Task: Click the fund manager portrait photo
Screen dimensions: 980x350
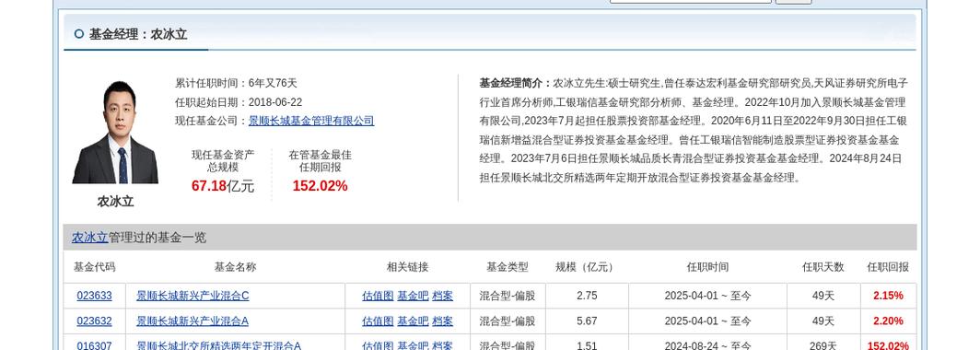Action: click(115, 132)
